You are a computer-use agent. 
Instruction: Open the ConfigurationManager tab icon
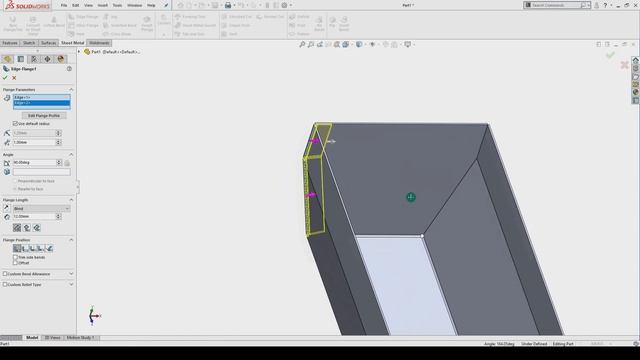34,59
